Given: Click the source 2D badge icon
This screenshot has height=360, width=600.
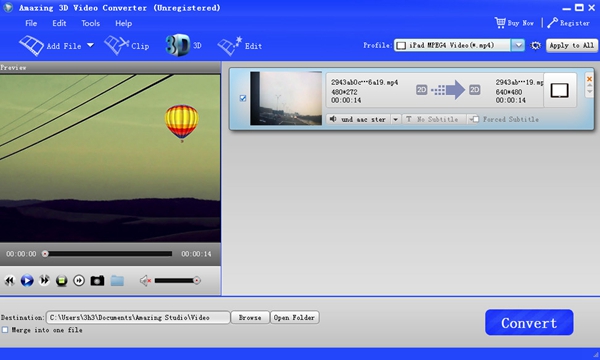Looking at the screenshot, I should tap(421, 90).
